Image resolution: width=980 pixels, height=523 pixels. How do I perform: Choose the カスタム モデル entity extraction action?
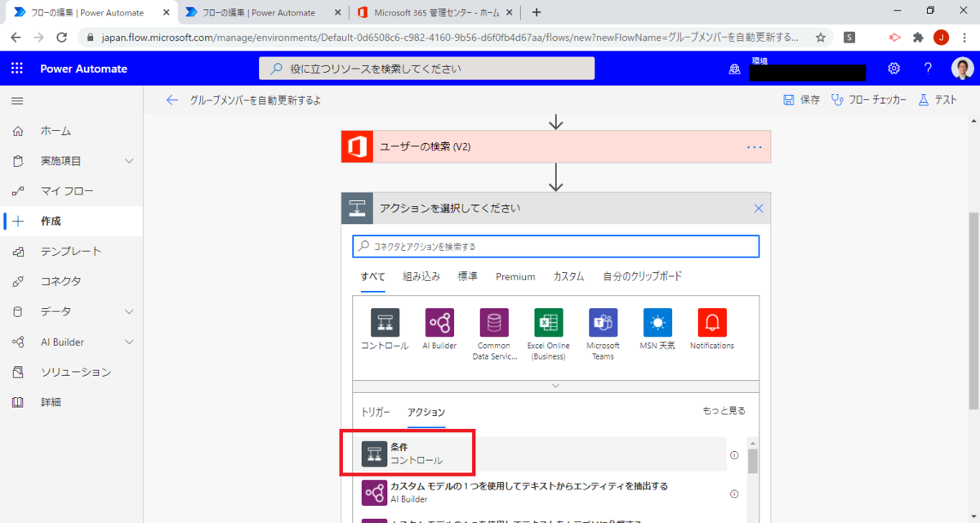[x=541, y=493]
